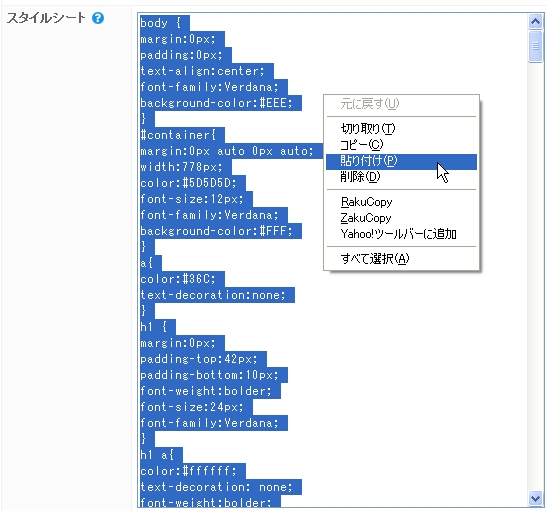The height and width of the screenshot is (511, 547).
Task: Click the blue help icon beside スタイルシート
Action: click(x=98, y=18)
